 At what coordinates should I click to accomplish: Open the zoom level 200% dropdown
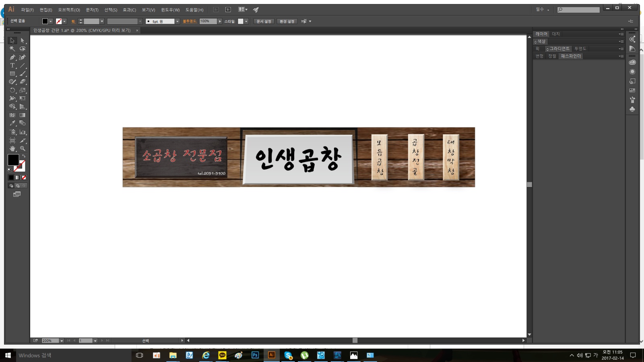click(62, 341)
